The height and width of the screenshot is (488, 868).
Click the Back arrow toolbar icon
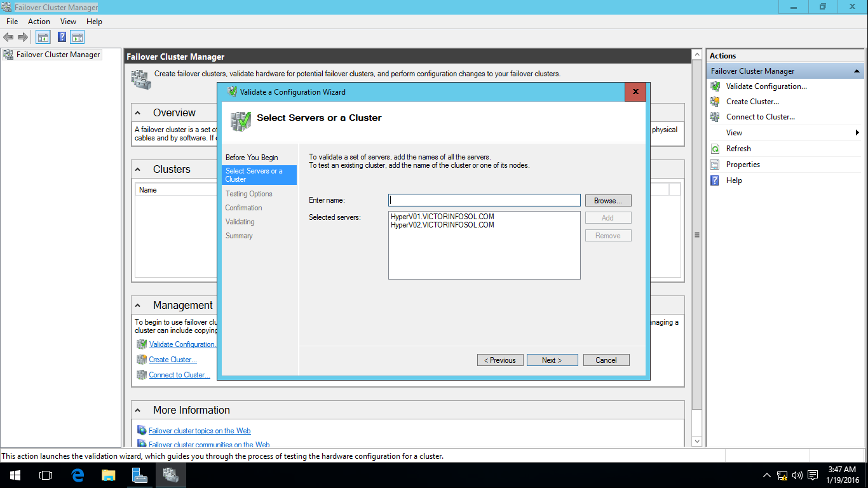tap(8, 37)
